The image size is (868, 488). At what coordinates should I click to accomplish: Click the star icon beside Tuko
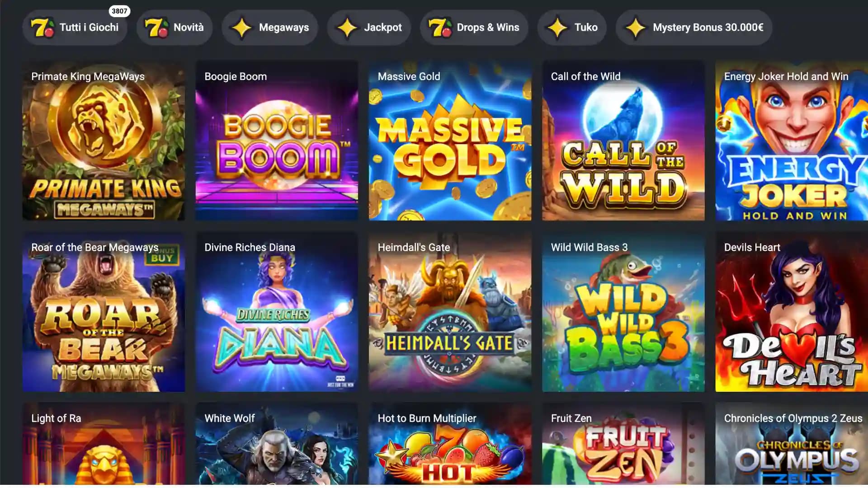pyautogui.click(x=557, y=28)
